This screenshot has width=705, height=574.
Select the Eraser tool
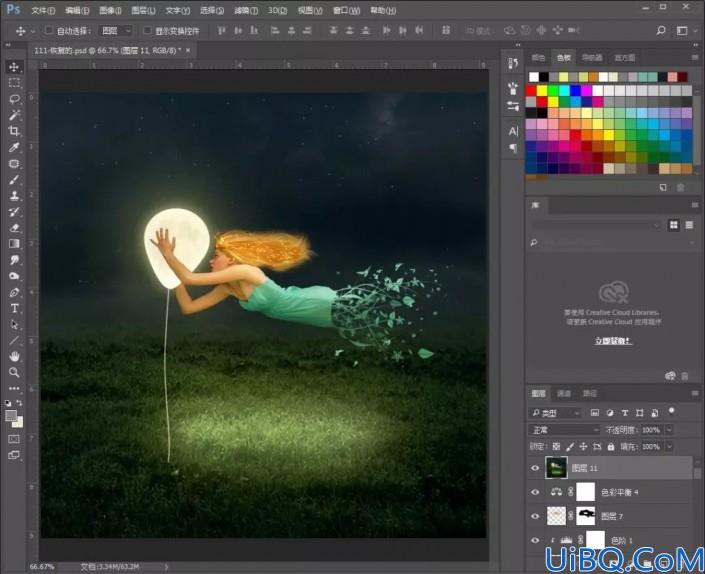tap(14, 228)
